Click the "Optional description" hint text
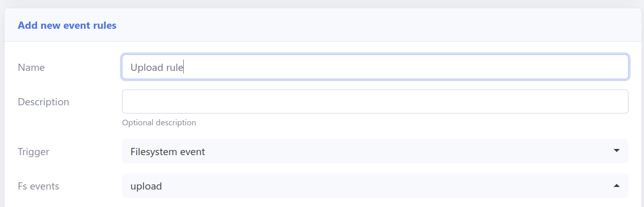644x207 pixels. tap(159, 123)
